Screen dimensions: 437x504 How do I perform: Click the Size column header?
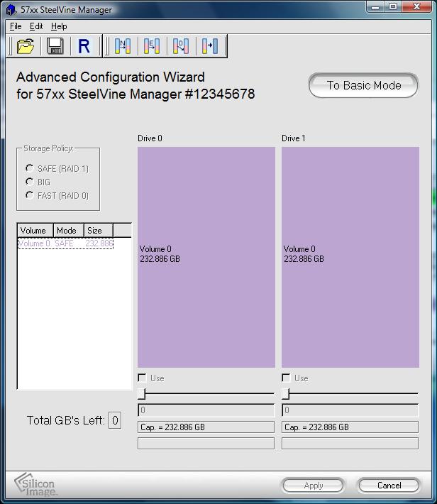99,231
